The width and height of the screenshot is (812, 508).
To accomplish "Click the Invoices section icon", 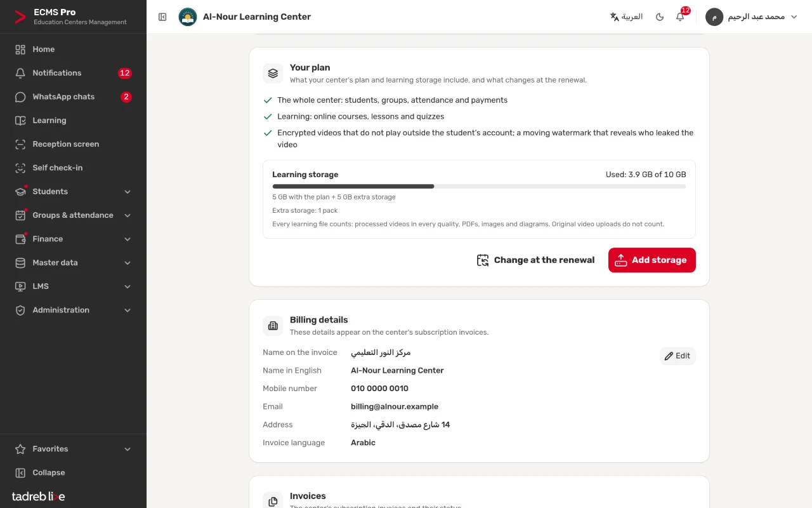I will (273, 502).
